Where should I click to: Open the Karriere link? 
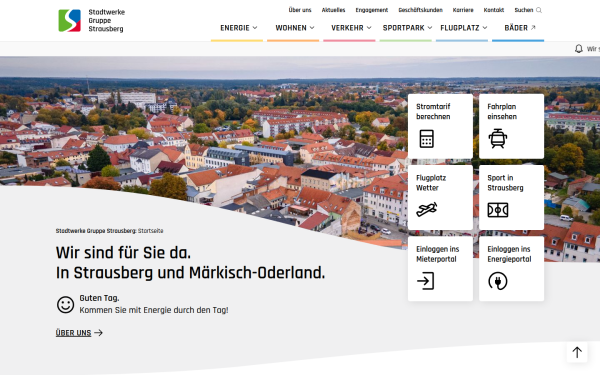coord(463,10)
